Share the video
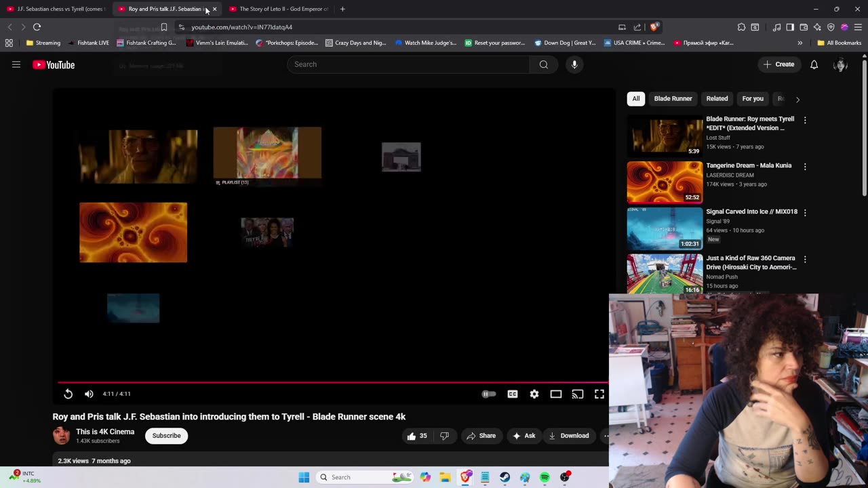This screenshot has height=488, width=868. [481, 436]
